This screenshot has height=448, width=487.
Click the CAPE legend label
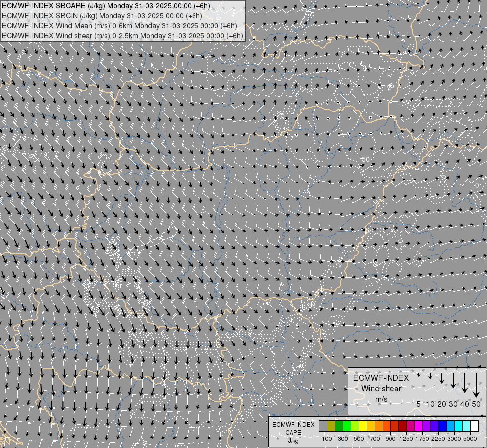[x=293, y=433]
